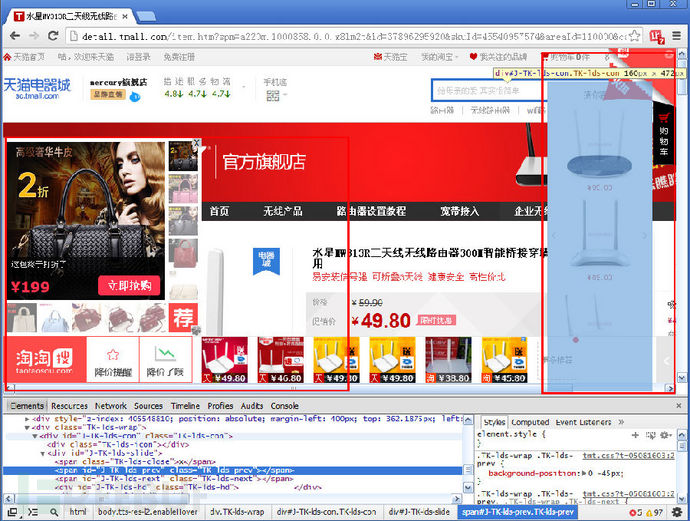
Task: Open a new browser tab
Action: (x=146, y=17)
